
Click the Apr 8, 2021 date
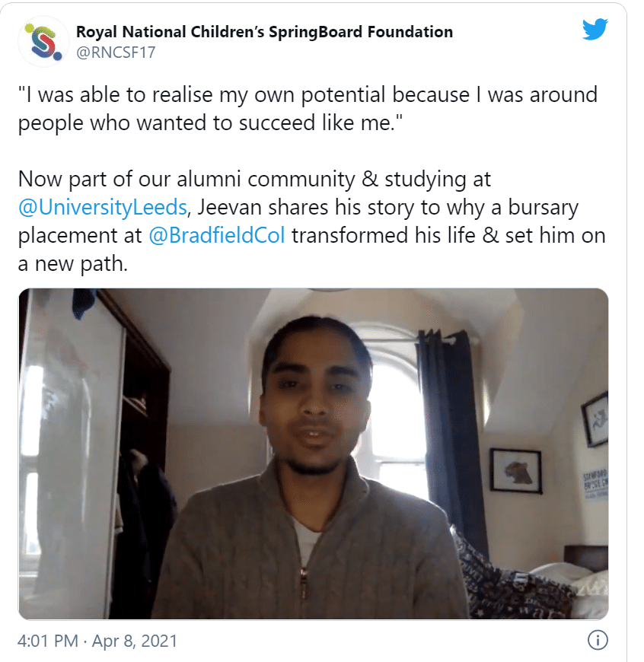tap(135, 641)
